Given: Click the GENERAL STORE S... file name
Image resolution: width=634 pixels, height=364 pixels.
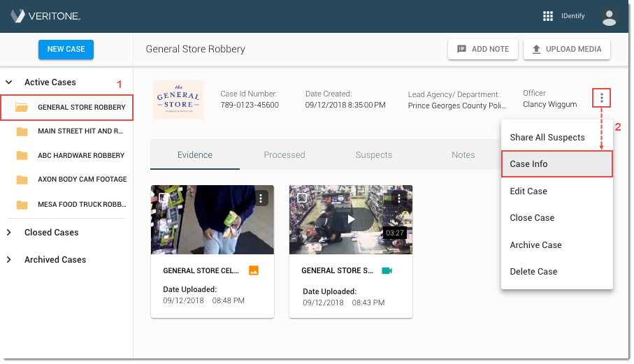Looking at the screenshot, I should (337, 270).
